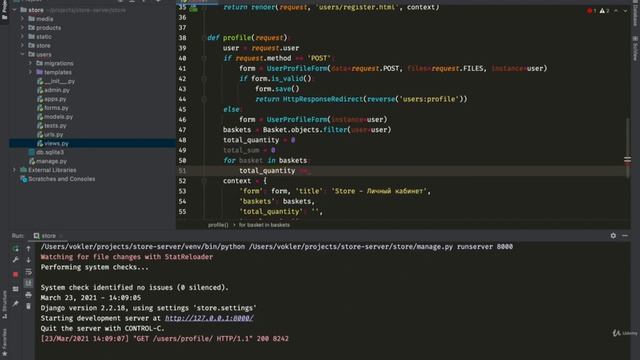Expand the media folder
The height and width of the screenshot is (360, 640).
point(22,19)
